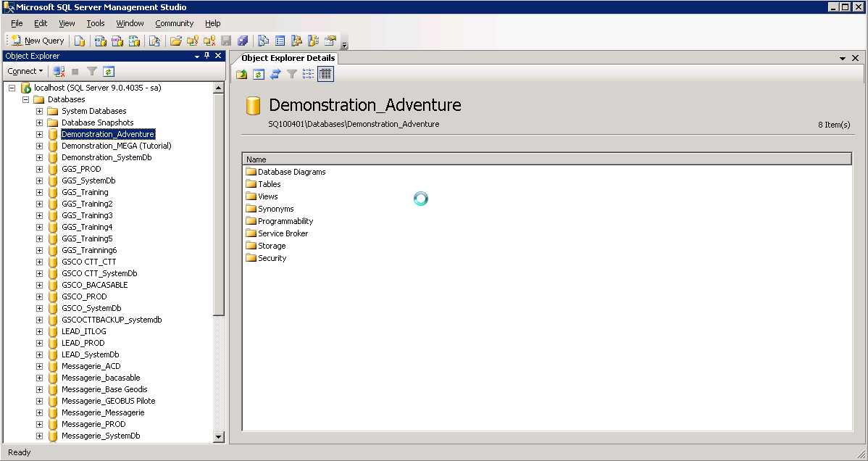Expand the GGS_PROD database node
Screen dimensions: 868x461
coord(40,169)
